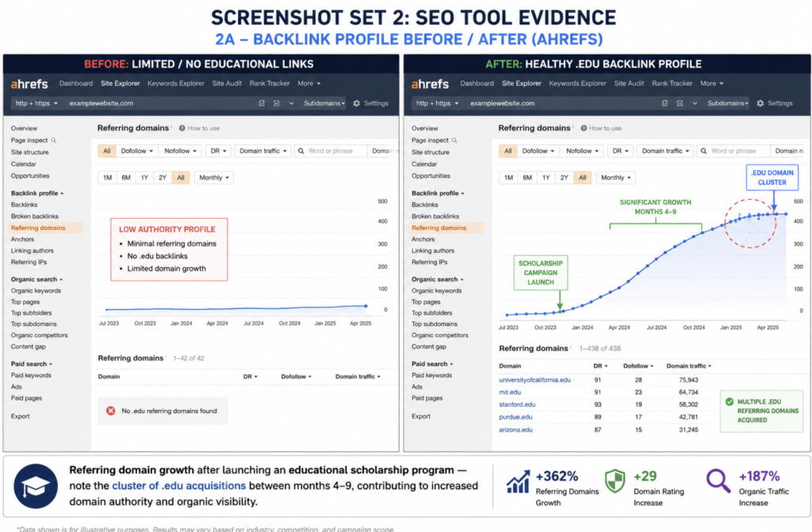Open the Dofollow filter dropdown in the Before panel
Viewport: 812px width, 532px height.
coord(136,151)
